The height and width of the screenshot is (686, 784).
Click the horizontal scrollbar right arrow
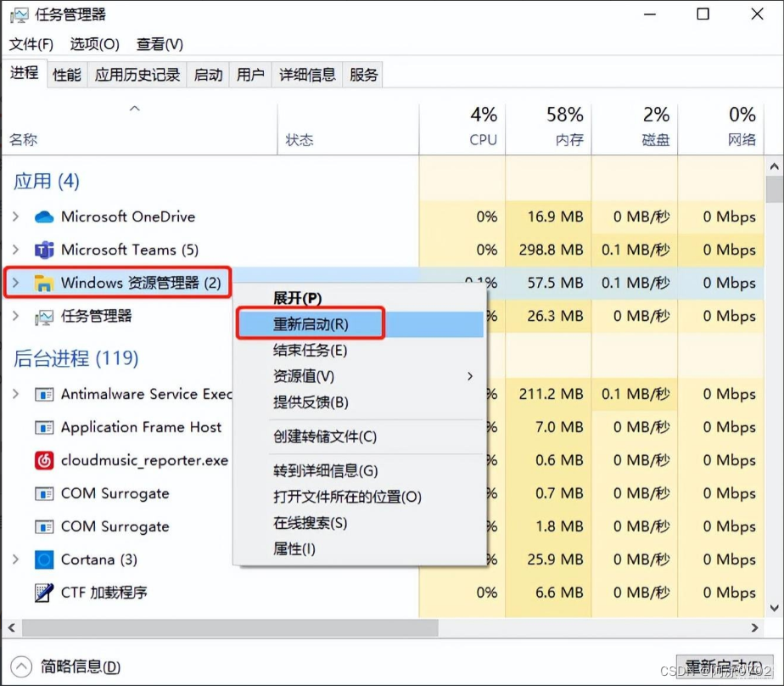pyautogui.click(x=754, y=627)
